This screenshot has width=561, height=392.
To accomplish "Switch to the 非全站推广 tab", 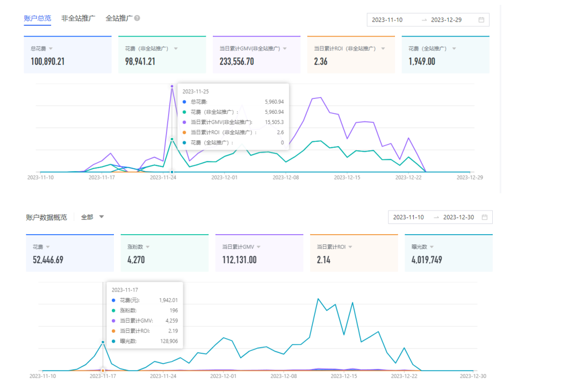I will coord(78,18).
